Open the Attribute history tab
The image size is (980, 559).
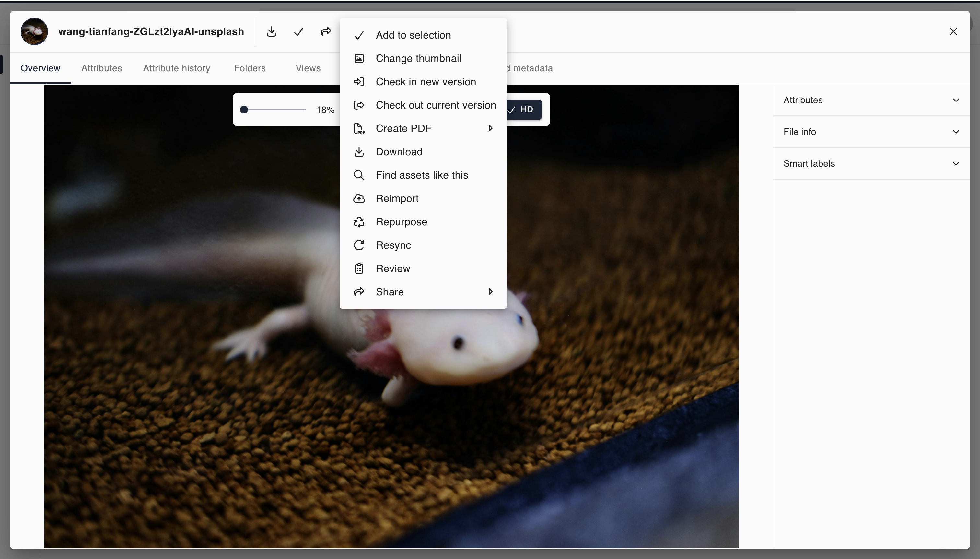click(x=177, y=68)
